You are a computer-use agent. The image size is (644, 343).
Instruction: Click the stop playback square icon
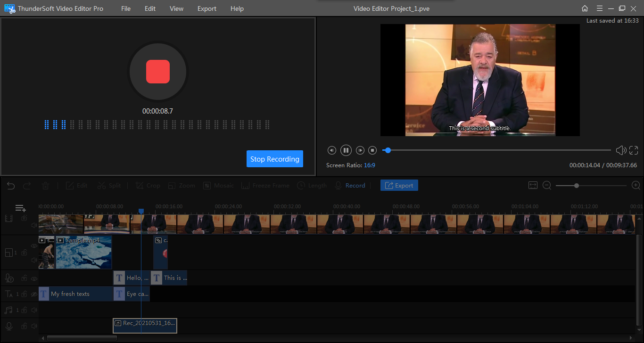click(372, 150)
